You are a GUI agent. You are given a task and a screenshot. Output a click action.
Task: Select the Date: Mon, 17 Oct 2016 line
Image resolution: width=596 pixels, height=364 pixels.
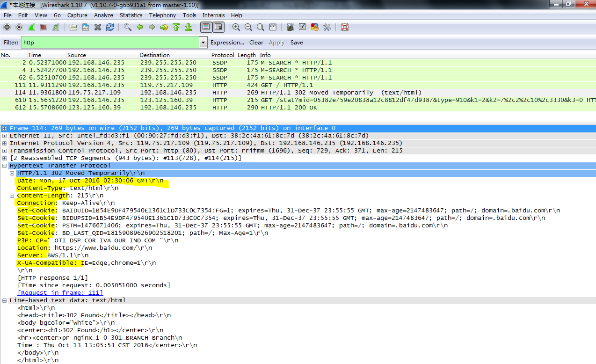(x=90, y=181)
